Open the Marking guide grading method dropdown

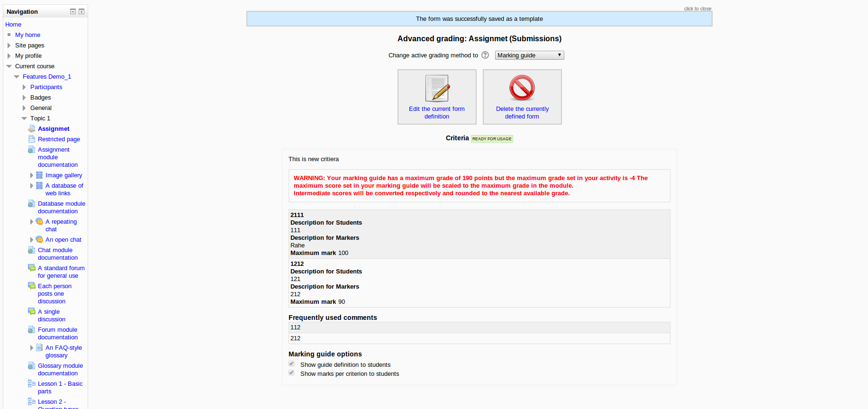(x=529, y=55)
